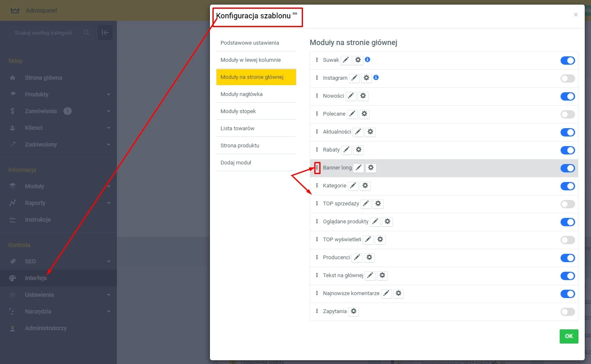Expand the Raporty dropdown arrow
This screenshot has height=364, width=591.
[x=109, y=203]
